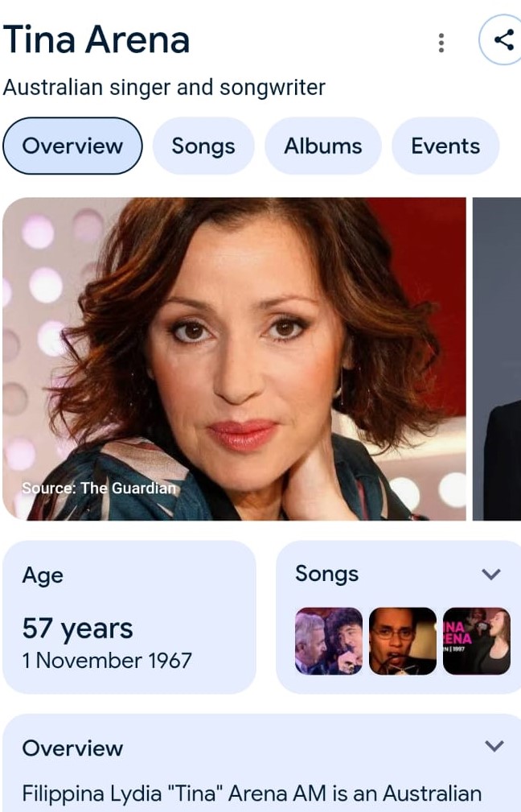Select the Overview tab chip
Viewport: 521px width, 812px height.
[72, 146]
